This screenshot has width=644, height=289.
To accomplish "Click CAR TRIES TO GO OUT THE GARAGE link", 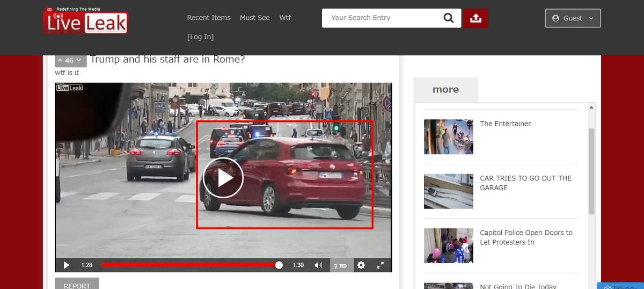I will point(526,183).
